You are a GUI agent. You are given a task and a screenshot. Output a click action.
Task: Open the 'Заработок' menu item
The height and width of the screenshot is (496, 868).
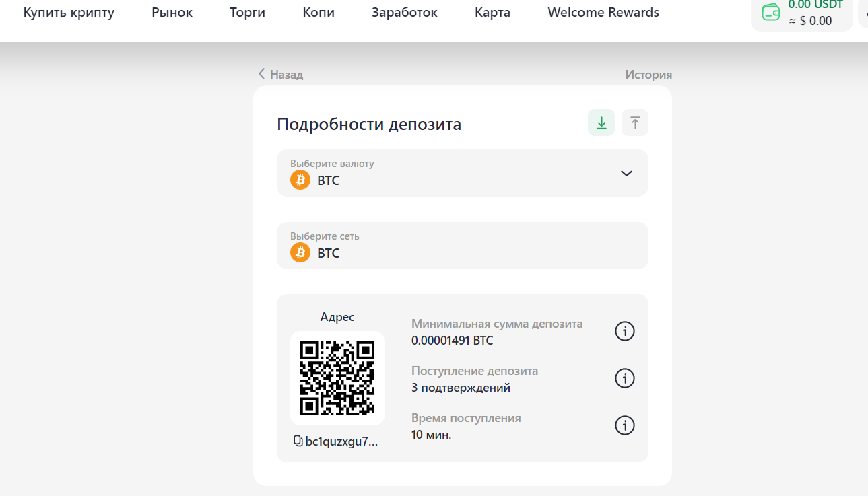(x=404, y=13)
